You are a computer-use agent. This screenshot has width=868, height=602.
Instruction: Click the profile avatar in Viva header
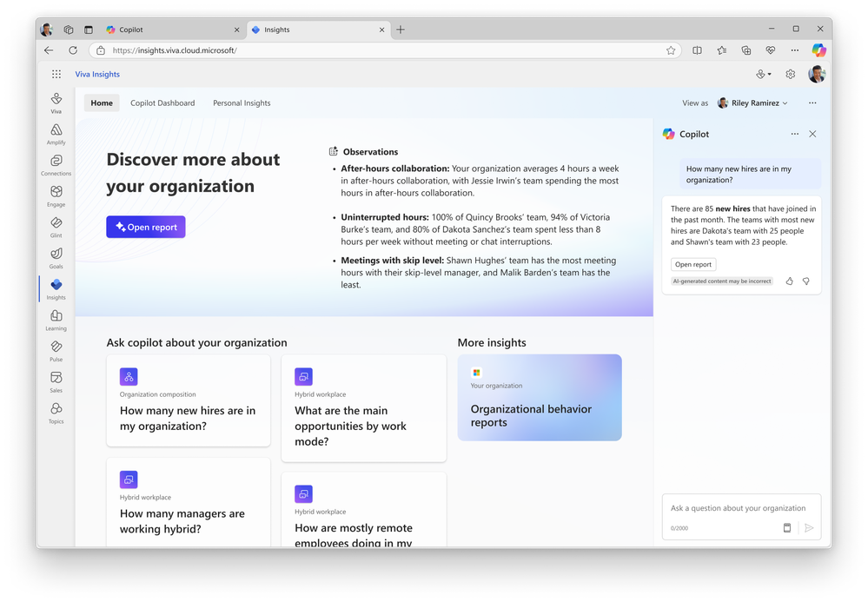[817, 74]
